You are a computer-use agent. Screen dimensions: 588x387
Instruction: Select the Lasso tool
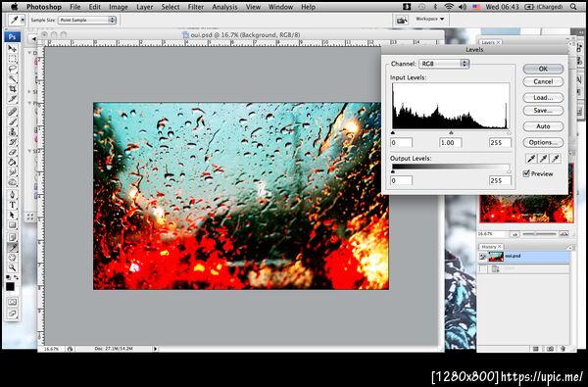(13, 69)
